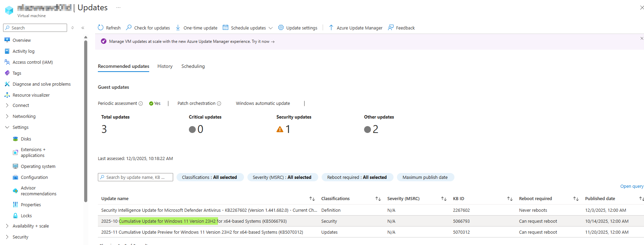The height and width of the screenshot is (245, 644).
Task: Click the Locks padlock icon
Action: 15,216
